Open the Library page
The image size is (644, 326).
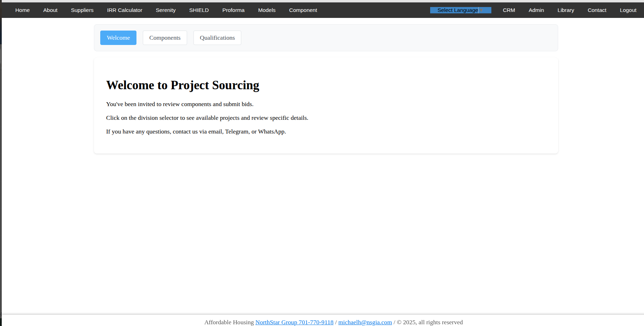(566, 10)
